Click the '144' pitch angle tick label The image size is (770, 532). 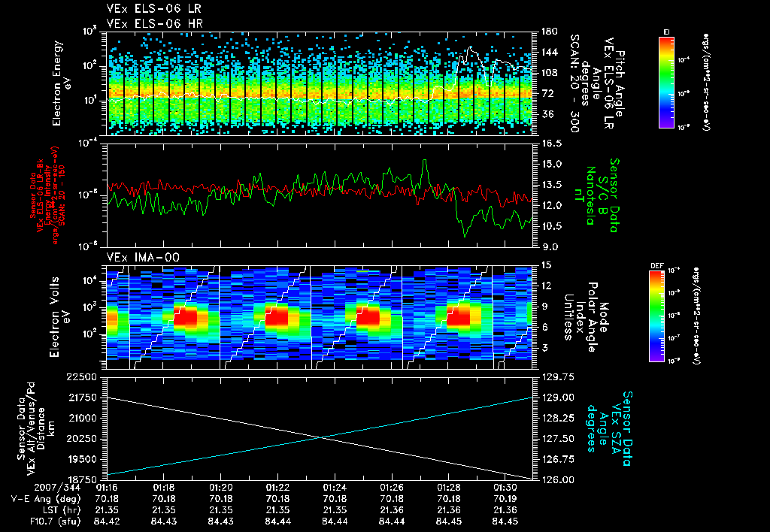549,52
